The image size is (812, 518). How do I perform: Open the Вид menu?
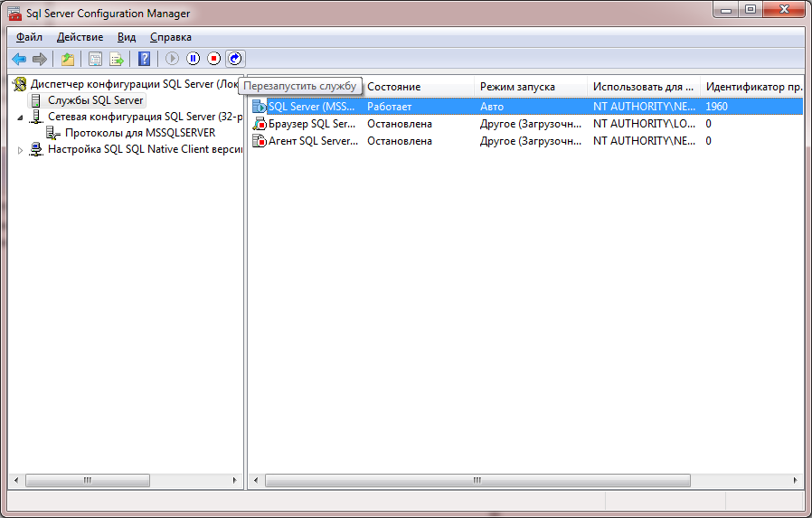point(127,37)
